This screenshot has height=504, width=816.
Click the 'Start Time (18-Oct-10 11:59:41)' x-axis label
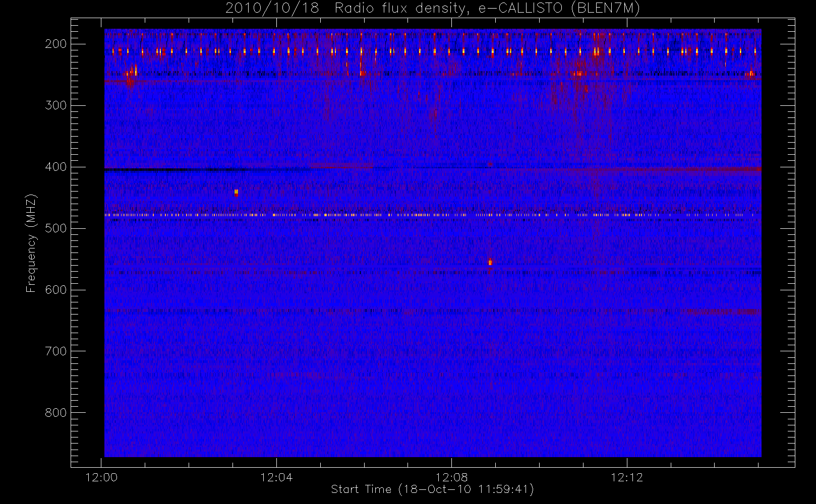[432, 489]
